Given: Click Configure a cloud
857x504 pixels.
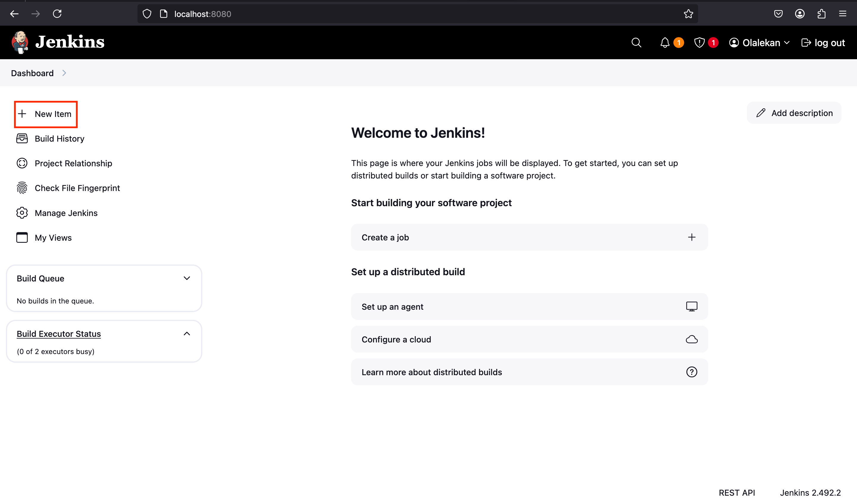Looking at the screenshot, I should coord(529,339).
